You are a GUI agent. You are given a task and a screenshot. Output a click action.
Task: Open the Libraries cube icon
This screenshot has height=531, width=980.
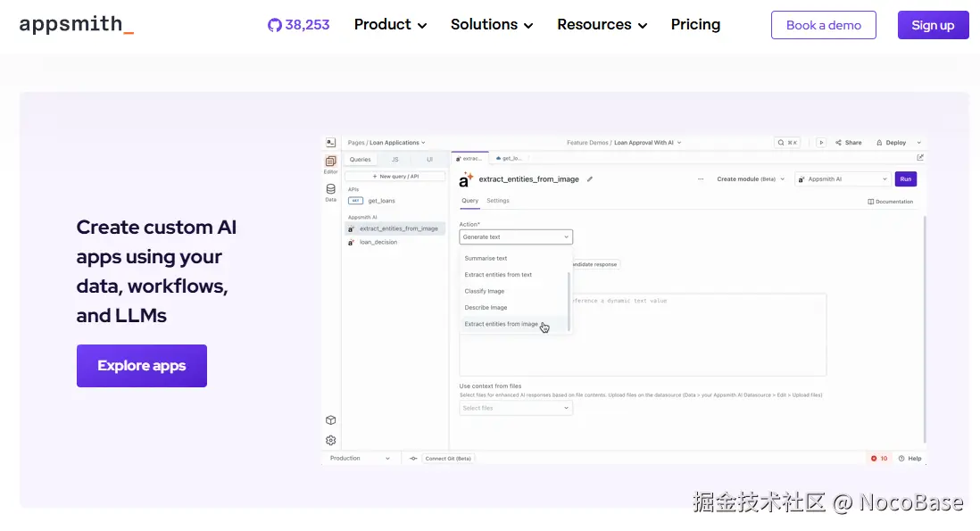pos(330,419)
